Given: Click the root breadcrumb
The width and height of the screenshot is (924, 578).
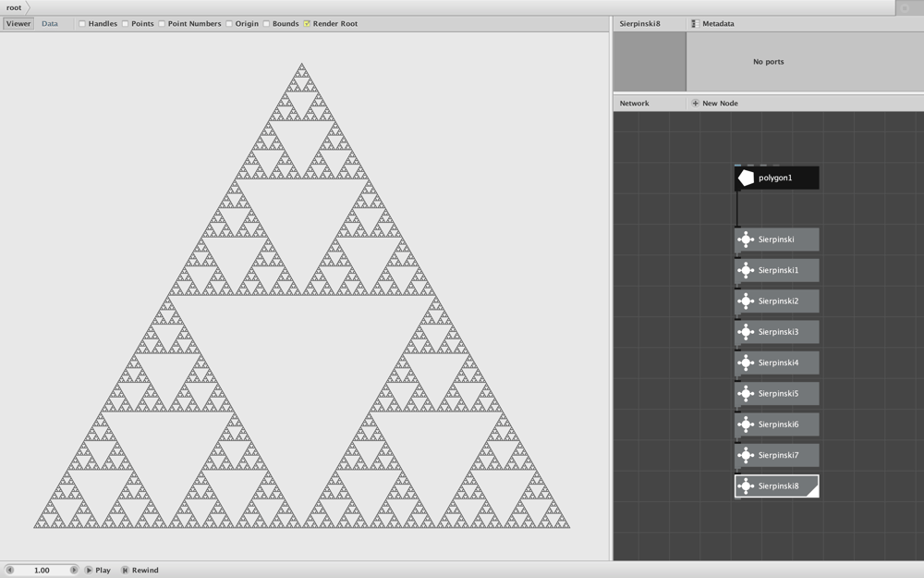Looking at the screenshot, I should tap(14, 7).
